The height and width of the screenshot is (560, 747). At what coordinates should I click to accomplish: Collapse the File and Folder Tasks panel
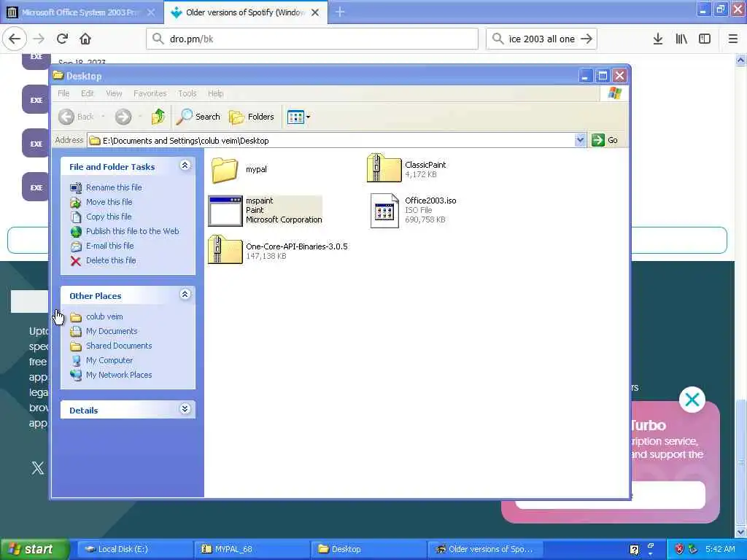pos(185,166)
